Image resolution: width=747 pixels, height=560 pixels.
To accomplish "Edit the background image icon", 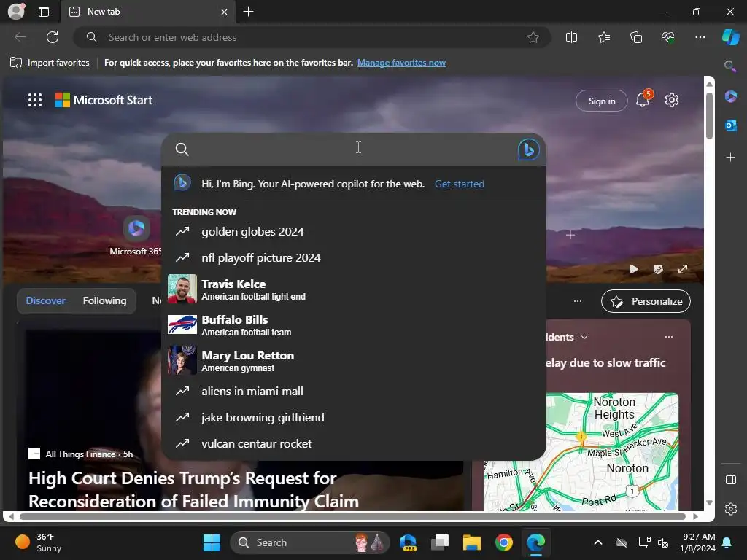I will coord(658,269).
